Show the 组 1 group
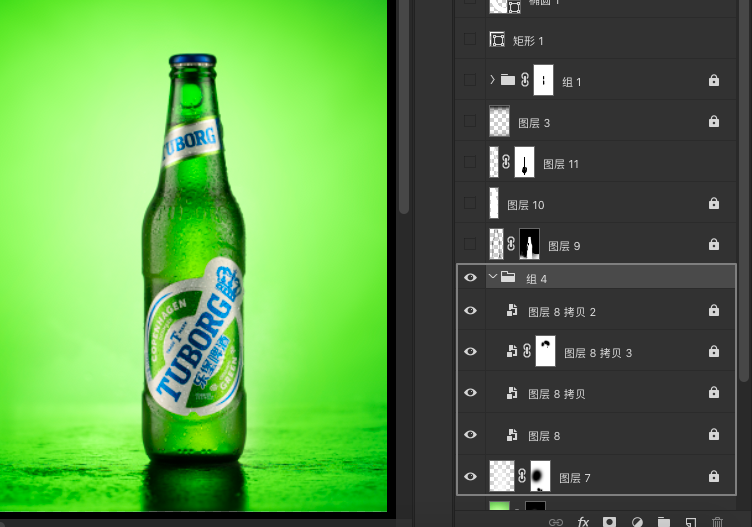Viewport: 752px width, 527px height. (x=470, y=80)
